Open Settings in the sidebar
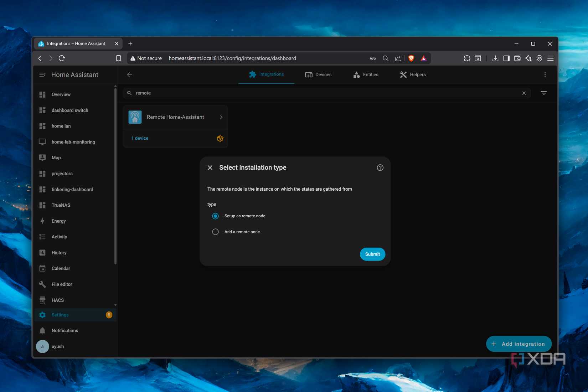This screenshot has width=588, height=392. click(75, 315)
